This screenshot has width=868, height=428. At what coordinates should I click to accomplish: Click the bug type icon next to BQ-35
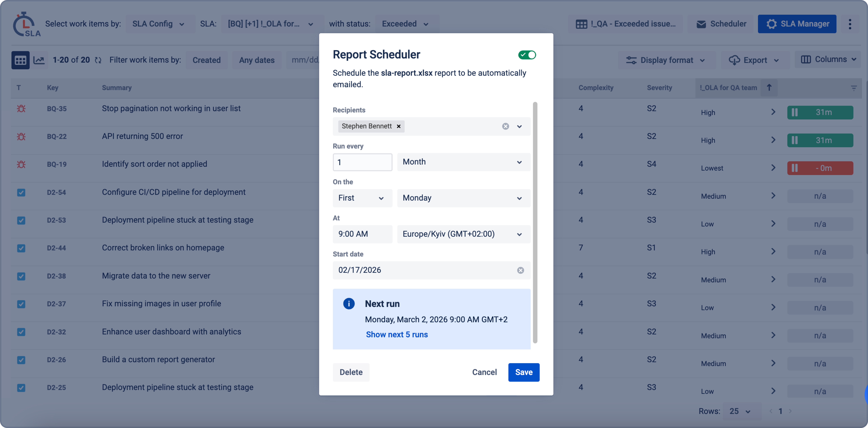click(x=21, y=109)
